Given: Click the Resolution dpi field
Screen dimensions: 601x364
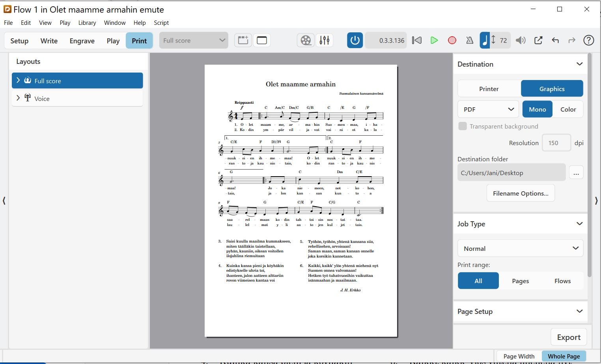Looking at the screenshot, I should [x=556, y=143].
